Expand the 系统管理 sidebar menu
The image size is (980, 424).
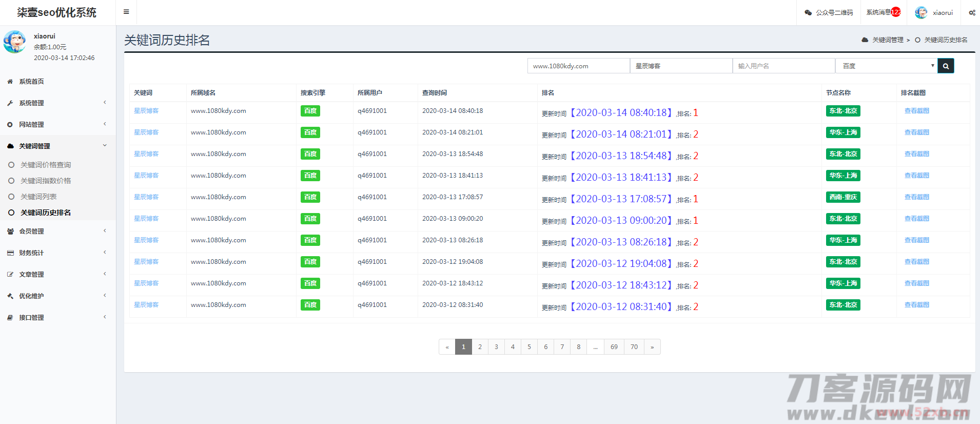pyautogui.click(x=56, y=103)
